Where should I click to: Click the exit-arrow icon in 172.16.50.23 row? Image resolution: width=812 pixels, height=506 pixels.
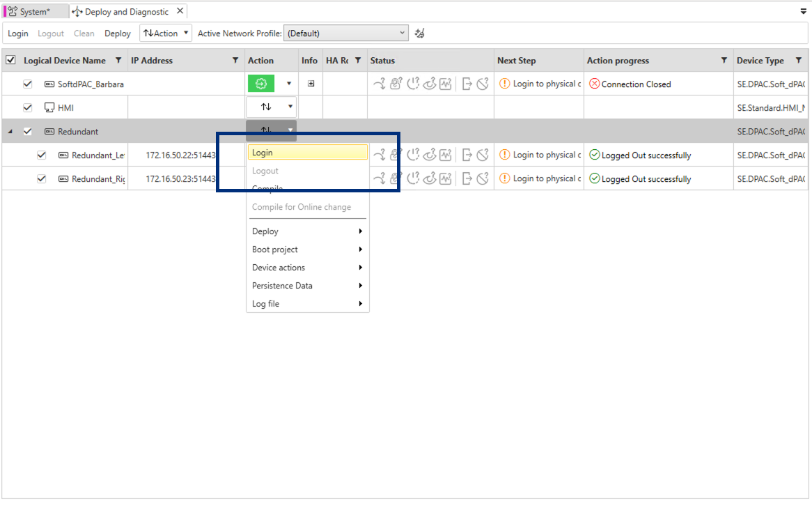coord(467,178)
